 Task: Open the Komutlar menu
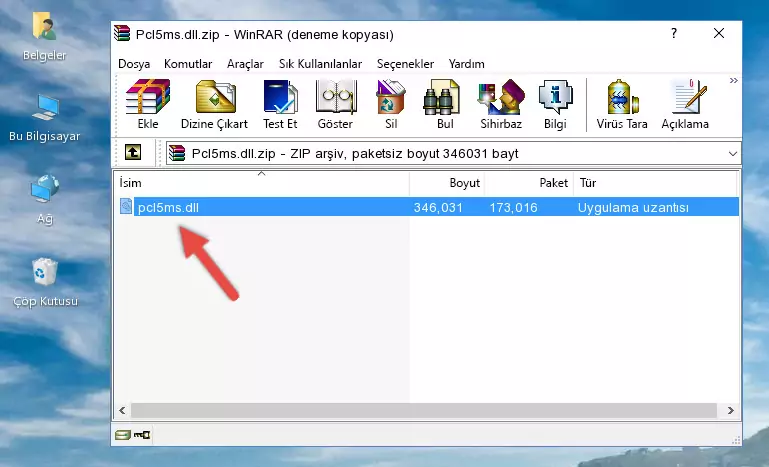[x=188, y=64]
